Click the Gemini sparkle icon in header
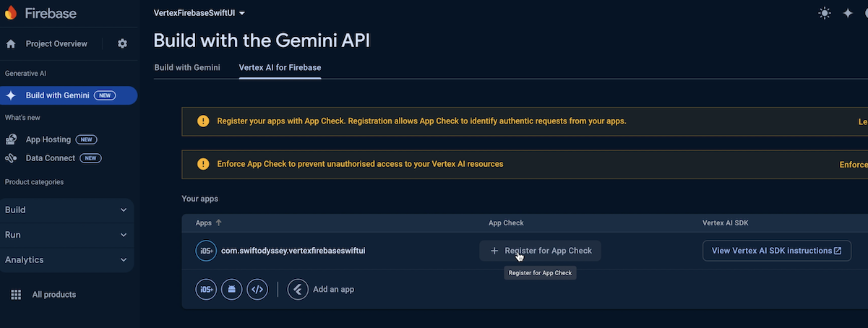Viewport: 868px width, 328px height. [848, 13]
